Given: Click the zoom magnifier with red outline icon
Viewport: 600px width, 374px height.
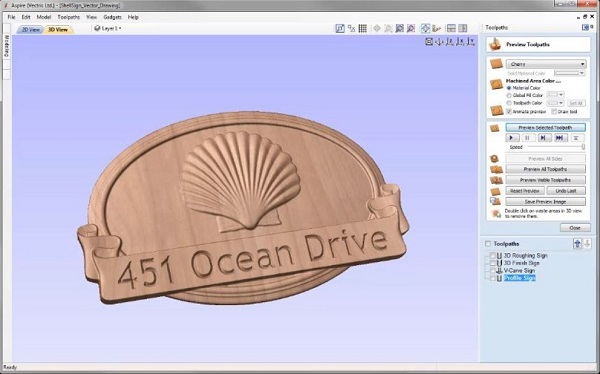Looking at the screenshot, I should point(411,28).
